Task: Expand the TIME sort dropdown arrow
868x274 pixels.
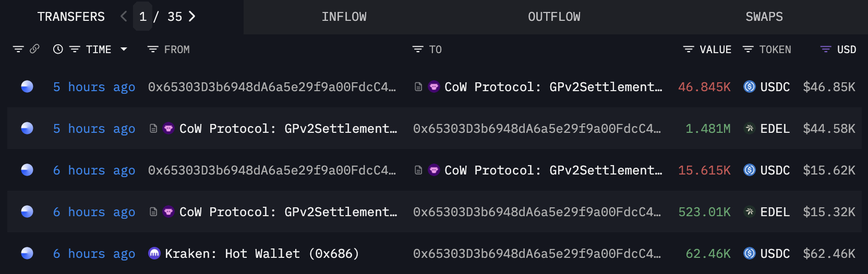Action: 124,49
